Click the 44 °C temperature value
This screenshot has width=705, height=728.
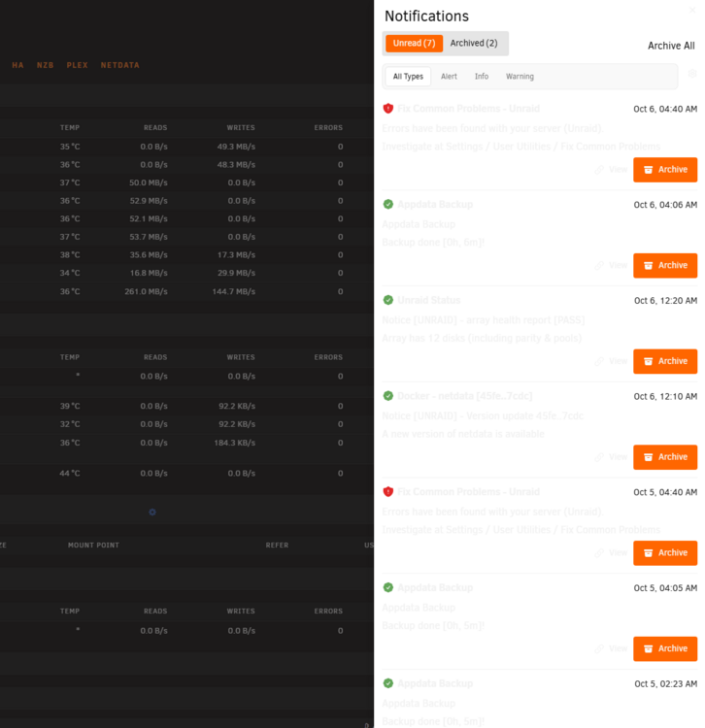click(70, 474)
